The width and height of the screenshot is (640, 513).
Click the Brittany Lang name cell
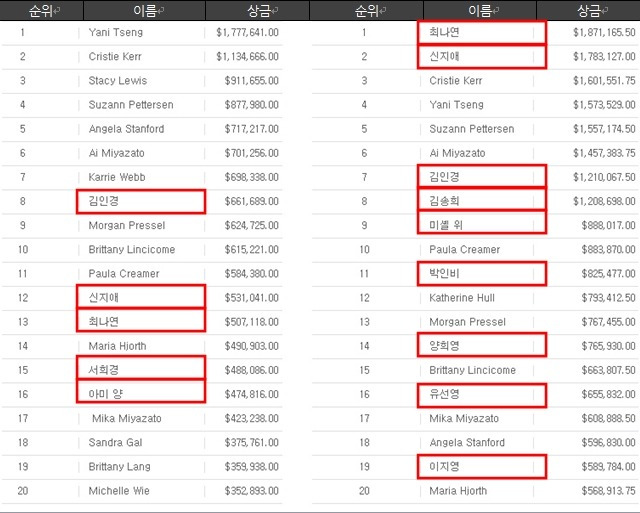120,466
